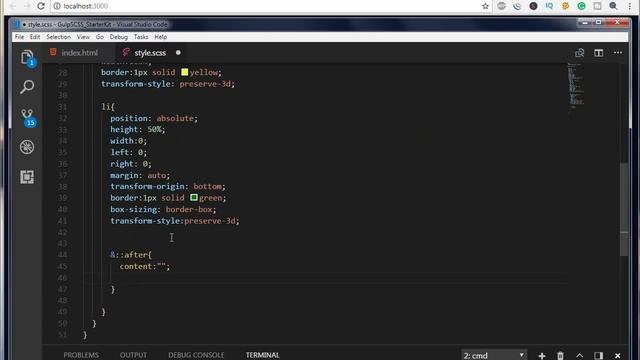The image size is (640, 360).
Task: Click 'preserve-3d' value on line 29
Action: pyautogui.click(x=205, y=84)
